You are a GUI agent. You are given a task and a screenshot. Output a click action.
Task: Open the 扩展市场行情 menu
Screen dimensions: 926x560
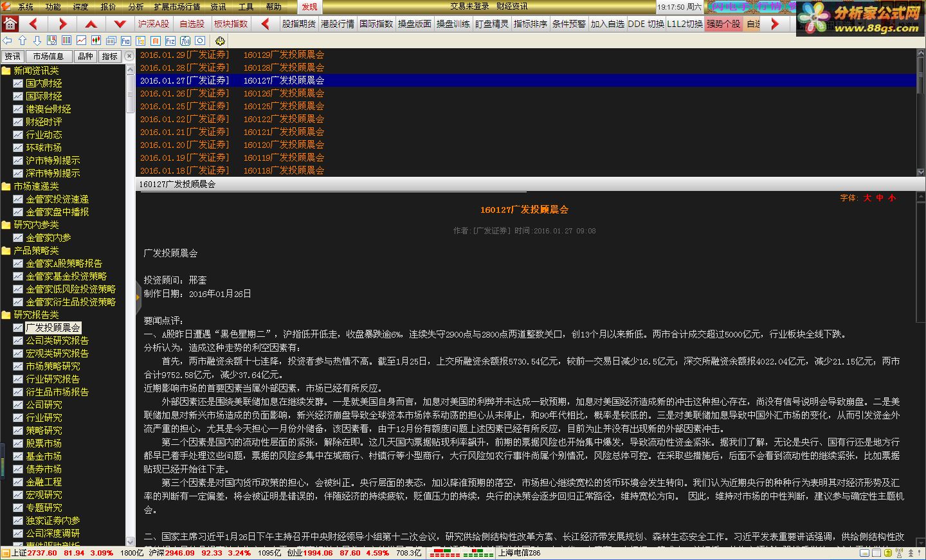(x=177, y=6)
